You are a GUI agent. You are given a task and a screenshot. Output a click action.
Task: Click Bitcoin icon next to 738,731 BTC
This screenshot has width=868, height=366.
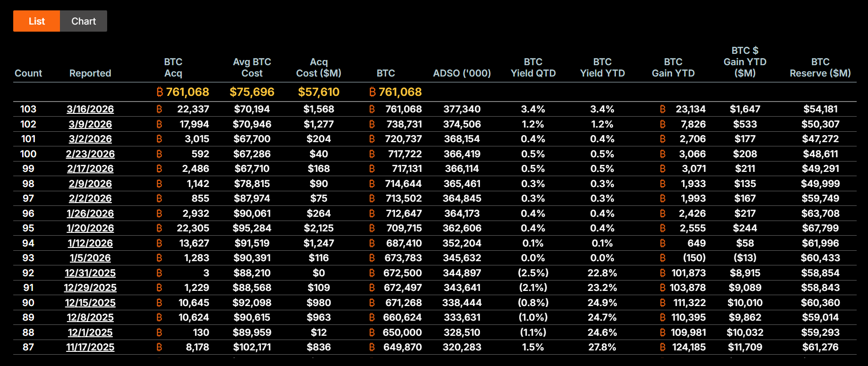point(372,124)
